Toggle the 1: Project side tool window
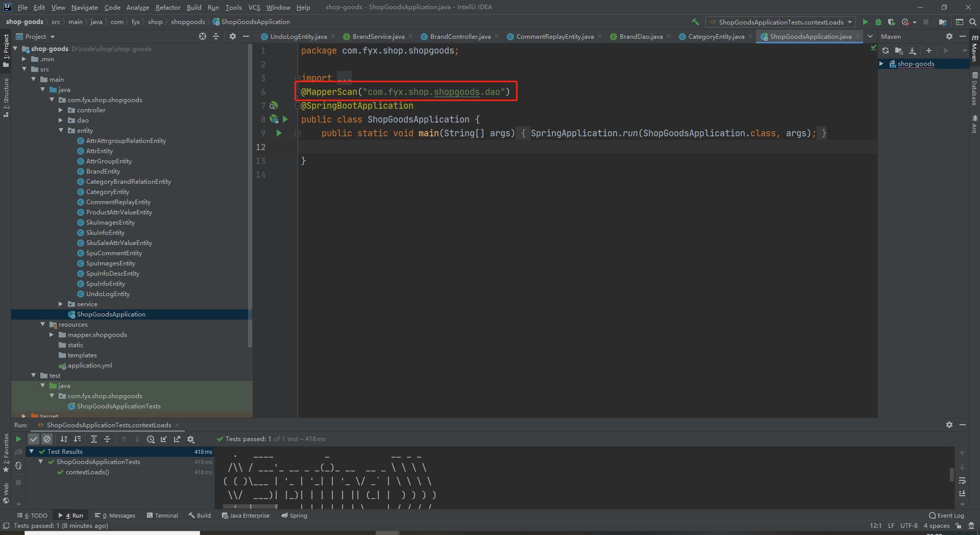 pyautogui.click(x=6, y=51)
